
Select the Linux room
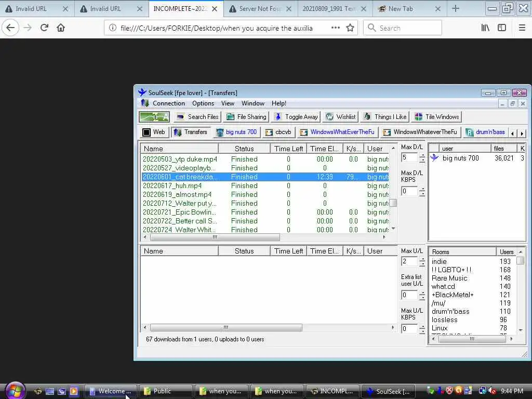tap(440, 328)
